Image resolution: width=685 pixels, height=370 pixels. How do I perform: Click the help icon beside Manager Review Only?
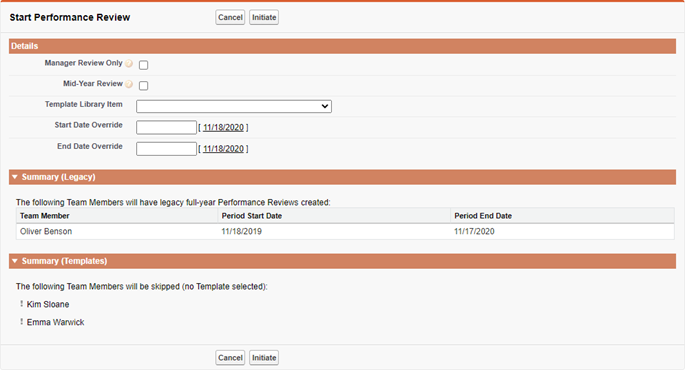[129, 63]
